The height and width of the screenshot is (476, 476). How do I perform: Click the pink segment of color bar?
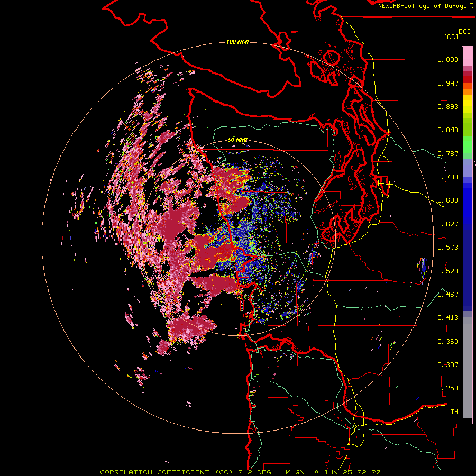coord(467,56)
